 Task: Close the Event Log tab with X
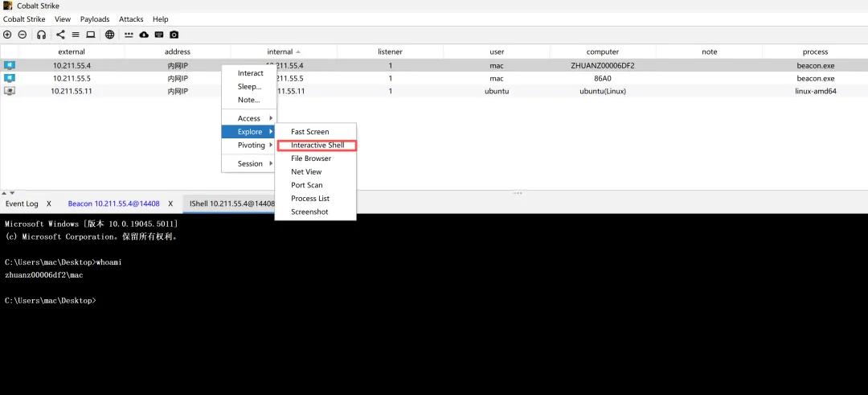pos(49,204)
